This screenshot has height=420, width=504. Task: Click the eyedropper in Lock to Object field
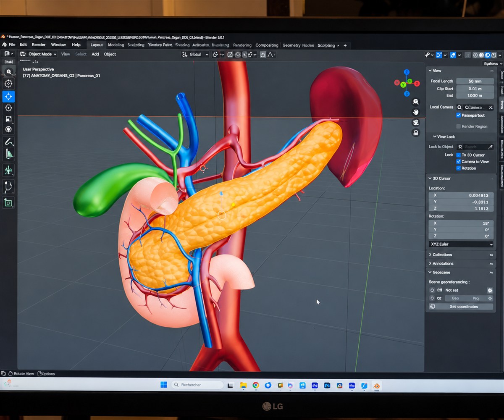pyautogui.click(x=490, y=147)
